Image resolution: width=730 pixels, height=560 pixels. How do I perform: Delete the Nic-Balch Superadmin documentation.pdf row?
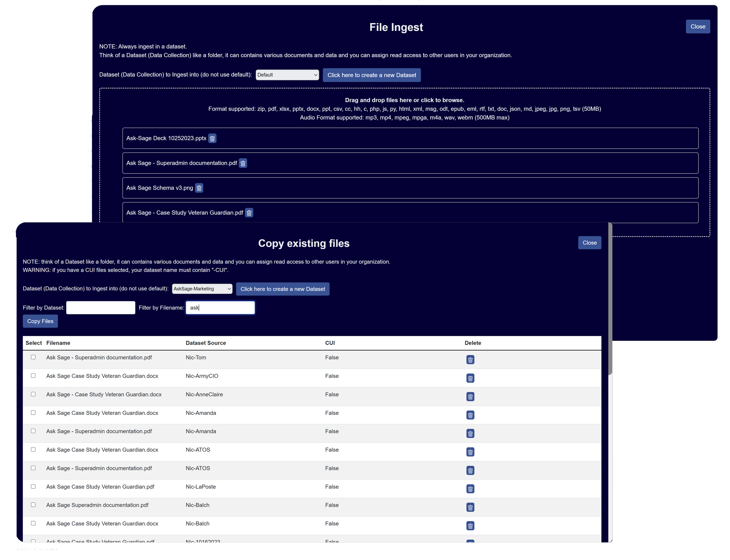pos(470,507)
